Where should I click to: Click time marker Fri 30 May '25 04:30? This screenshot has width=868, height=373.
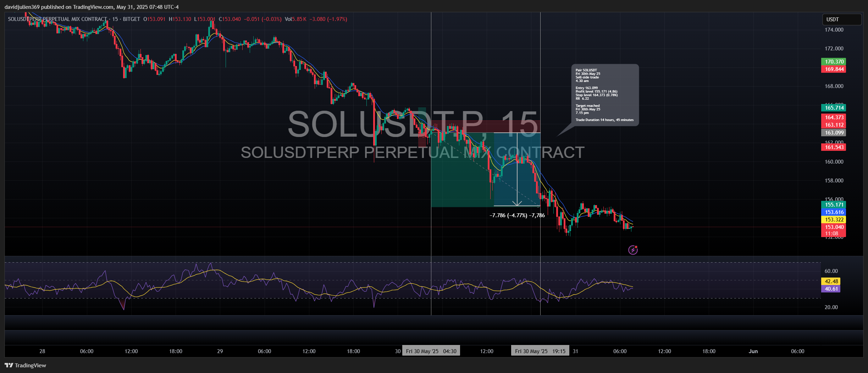431,351
